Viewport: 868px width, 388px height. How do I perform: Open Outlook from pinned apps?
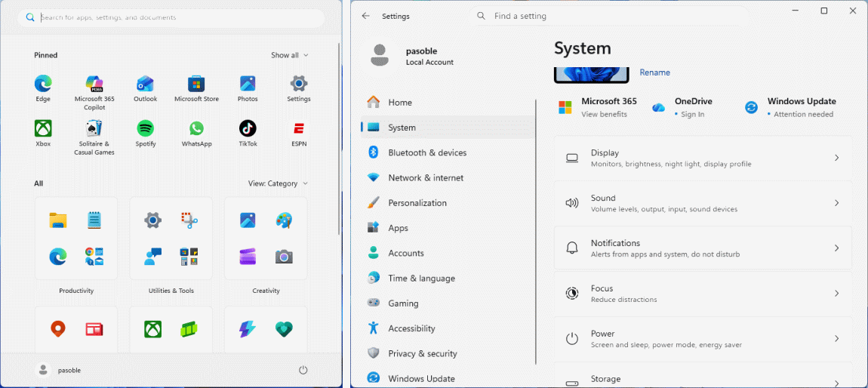coord(145,88)
